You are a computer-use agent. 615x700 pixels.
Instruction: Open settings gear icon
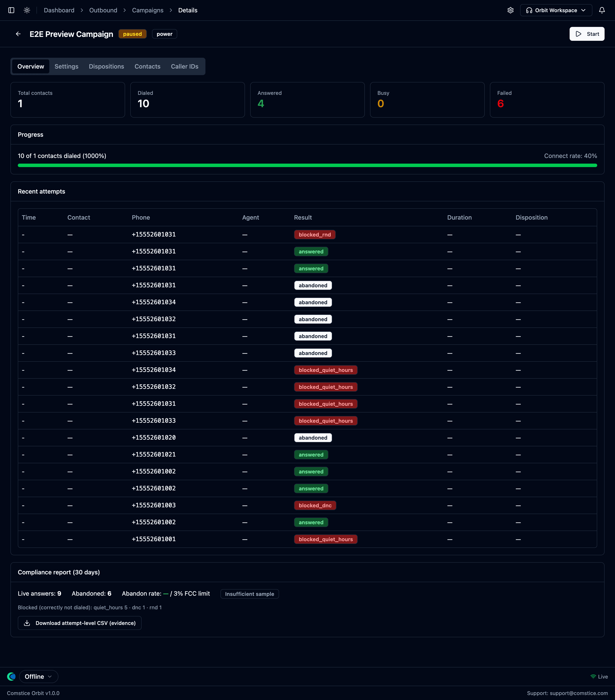coord(511,10)
